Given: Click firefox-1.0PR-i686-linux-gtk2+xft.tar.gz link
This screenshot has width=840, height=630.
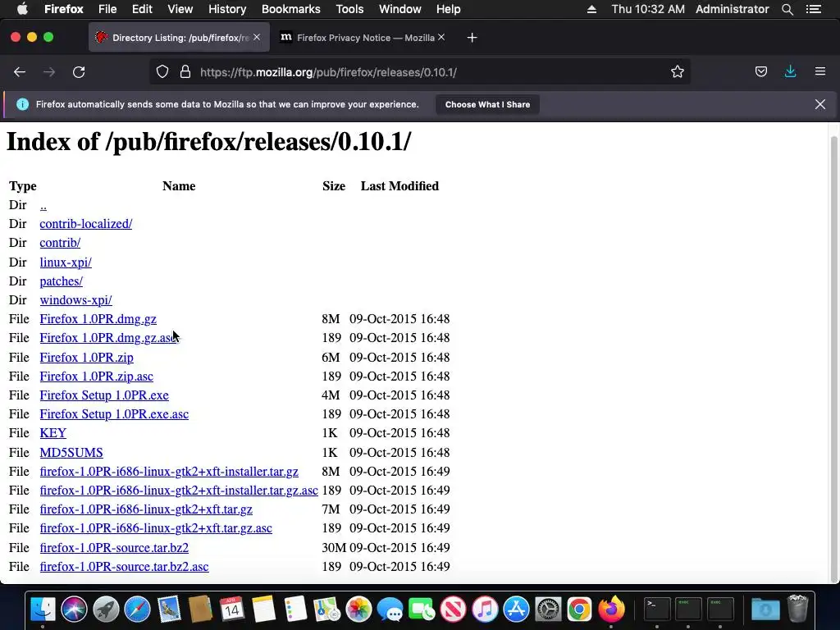Looking at the screenshot, I should point(146,509).
